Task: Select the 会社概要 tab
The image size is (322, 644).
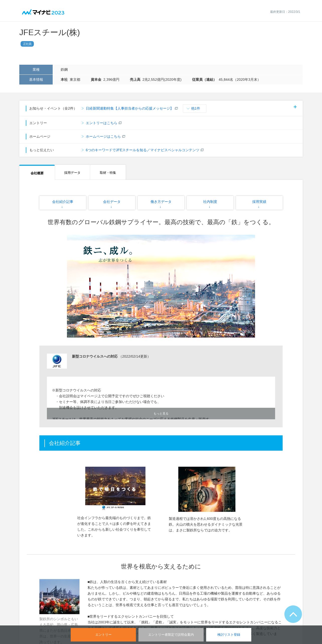Action: (x=37, y=173)
